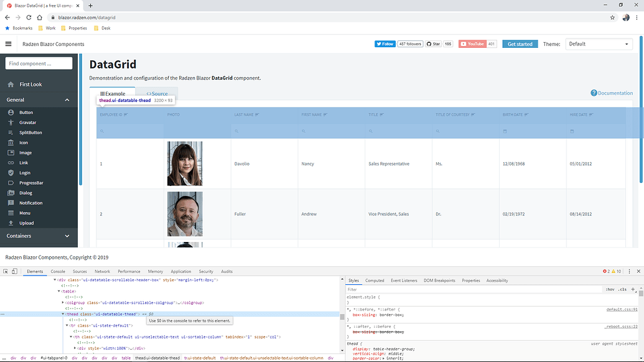Click the browser address bar

pyautogui.click(x=329, y=17)
